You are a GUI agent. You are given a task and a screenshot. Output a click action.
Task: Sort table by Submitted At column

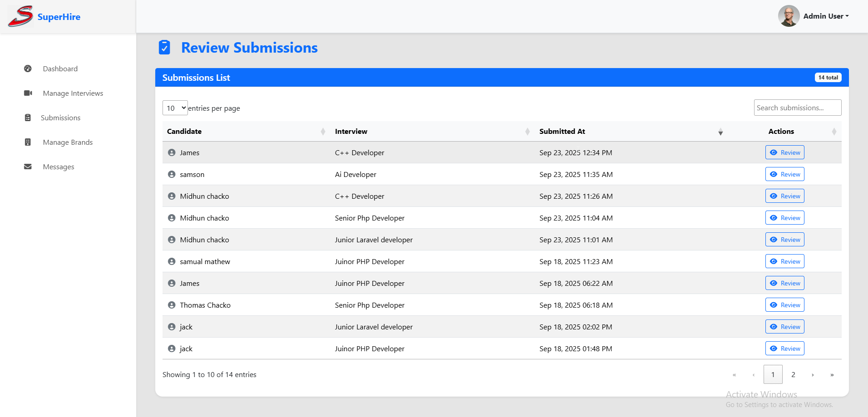[x=562, y=131]
